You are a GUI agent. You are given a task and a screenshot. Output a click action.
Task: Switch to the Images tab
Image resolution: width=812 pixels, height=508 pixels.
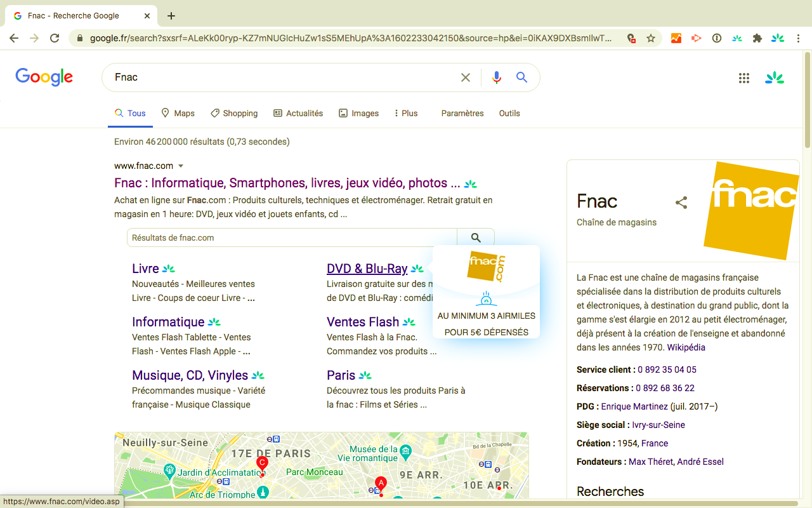point(358,113)
